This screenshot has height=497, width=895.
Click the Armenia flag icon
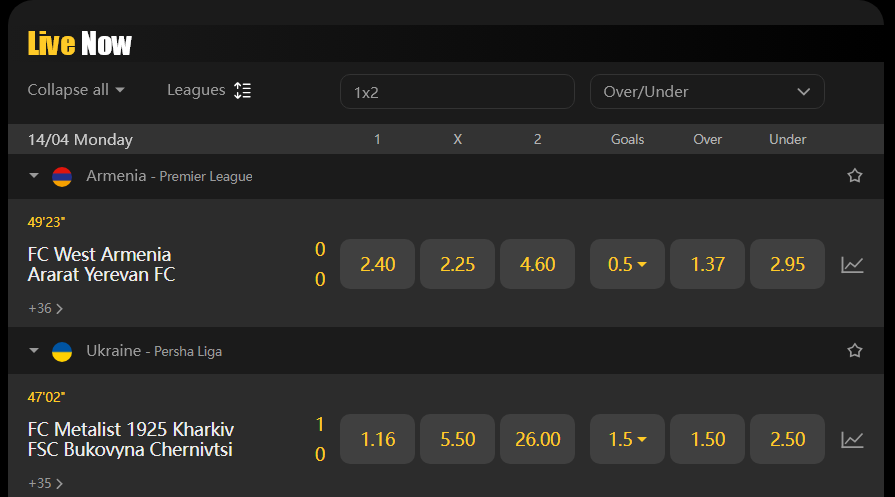[62, 177]
